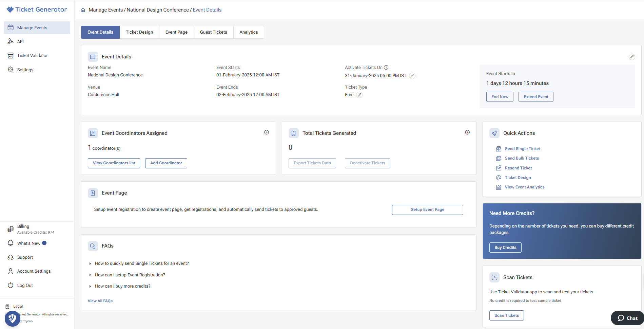Screen dimensions: 644x329
Task: Click the Billing coins icon
Action: [11, 229]
